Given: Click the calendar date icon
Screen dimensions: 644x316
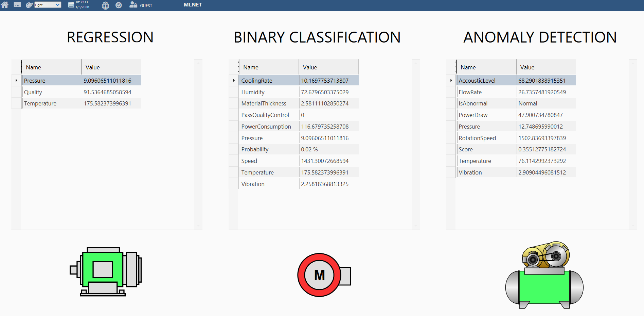Looking at the screenshot, I should (71, 5).
